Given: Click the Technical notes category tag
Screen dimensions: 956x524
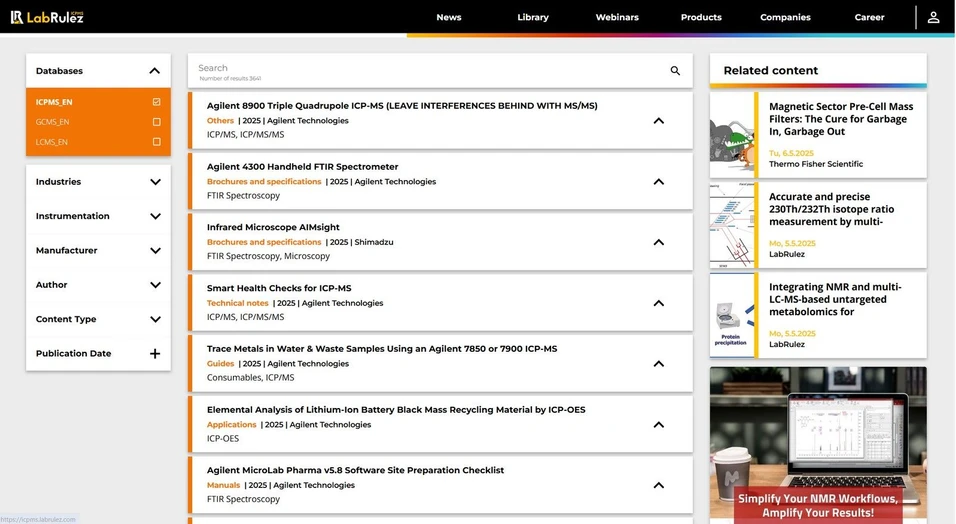Looking at the screenshot, I should tap(237, 303).
